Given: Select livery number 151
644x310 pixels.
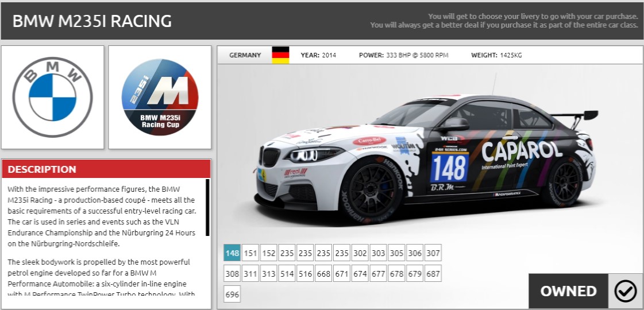Looking at the screenshot, I should 250,253.
